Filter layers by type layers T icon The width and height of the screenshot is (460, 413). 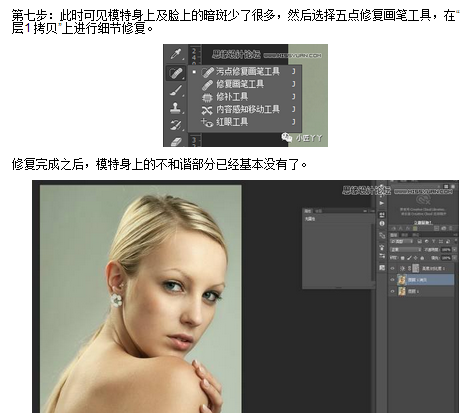pos(434,242)
